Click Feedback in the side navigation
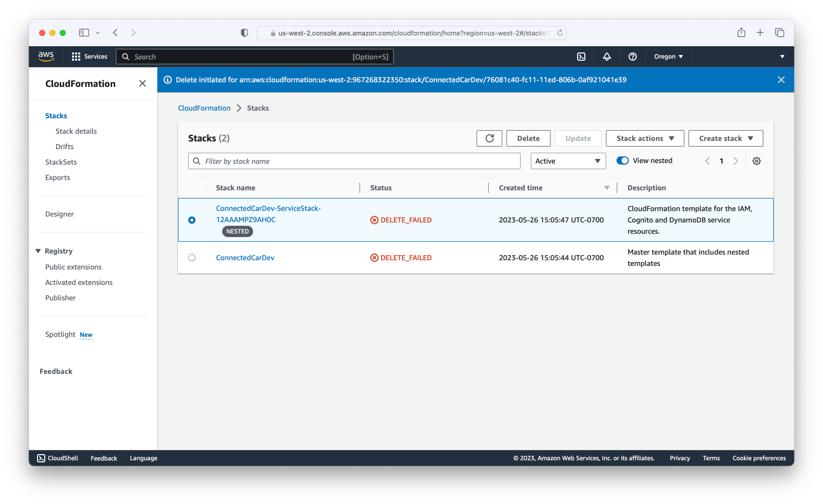 pos(56,371)
